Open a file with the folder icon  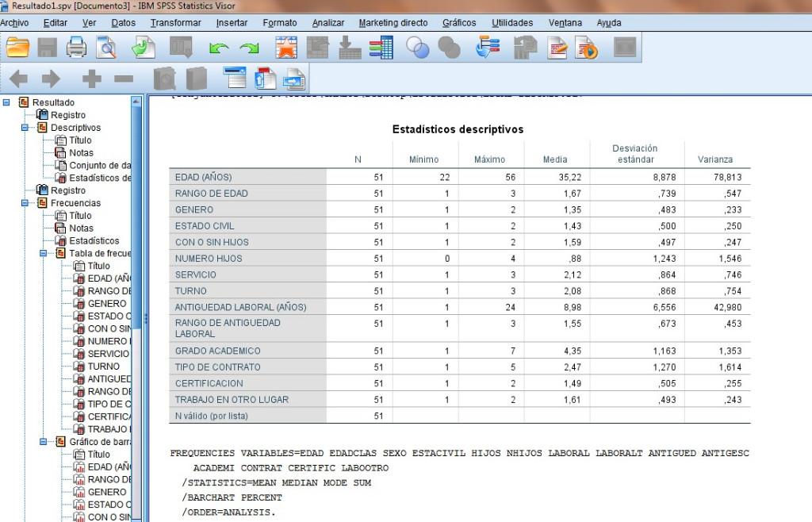pos(17,48)
